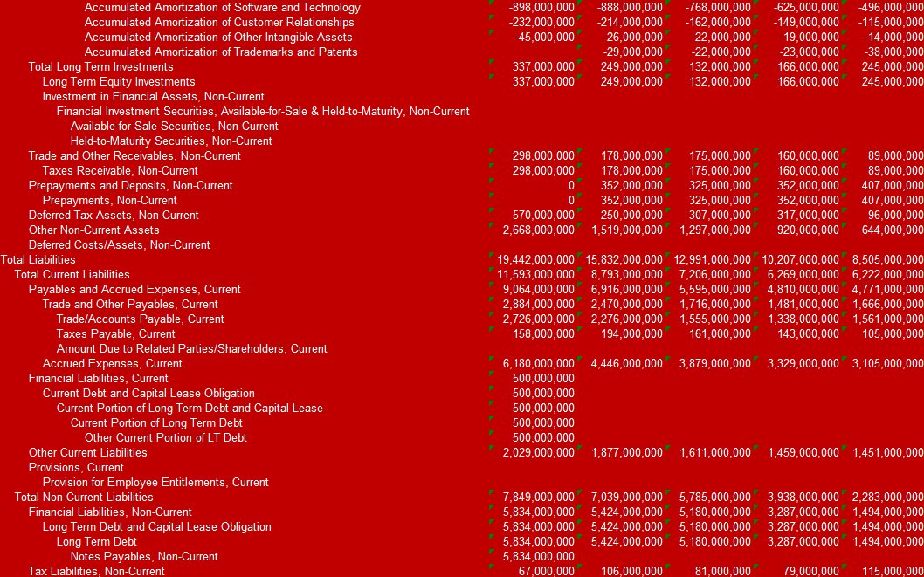Select Other Non-Current Assets value 2,668,000,000
This screenshot has height=577, width=924.
(539, 230)
